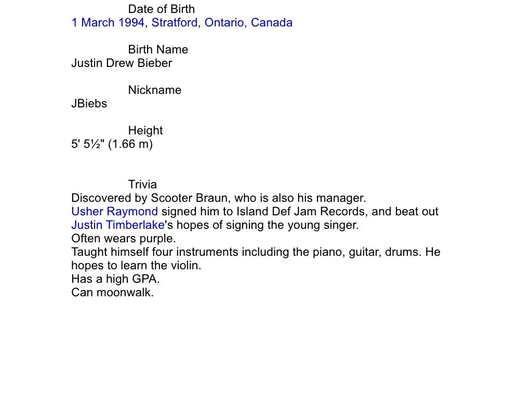Click the Nickname heading
Screen dimensions: 532x398
(155, 90)
